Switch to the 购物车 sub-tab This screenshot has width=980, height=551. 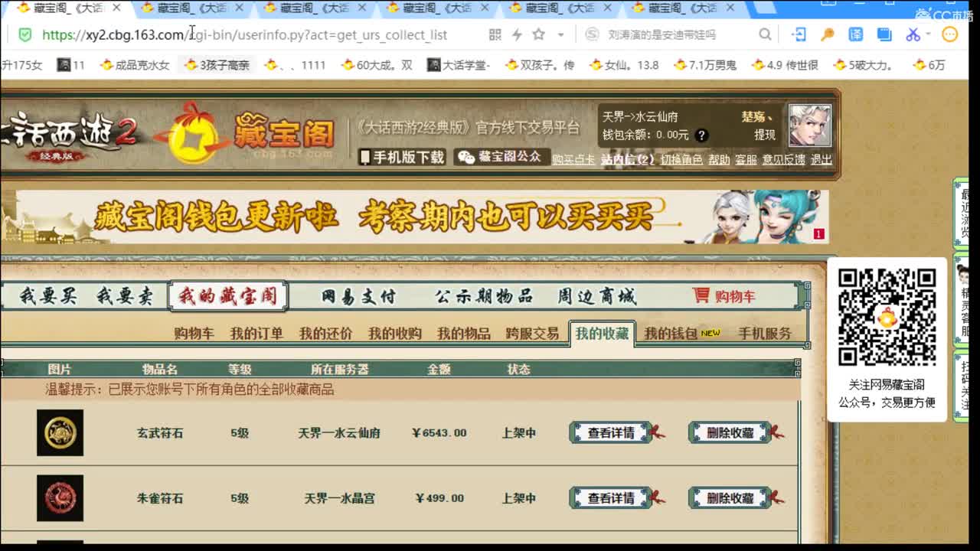point(194,334)
